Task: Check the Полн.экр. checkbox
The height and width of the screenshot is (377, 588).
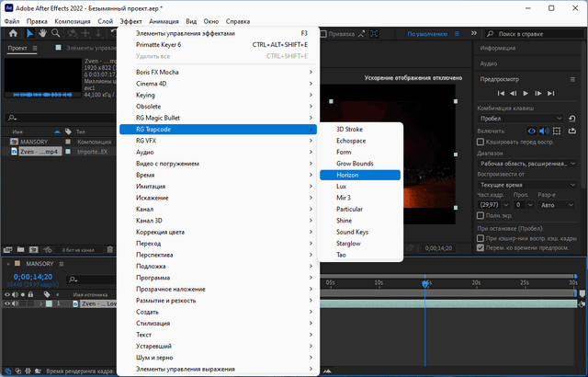Action: [482, 213]
